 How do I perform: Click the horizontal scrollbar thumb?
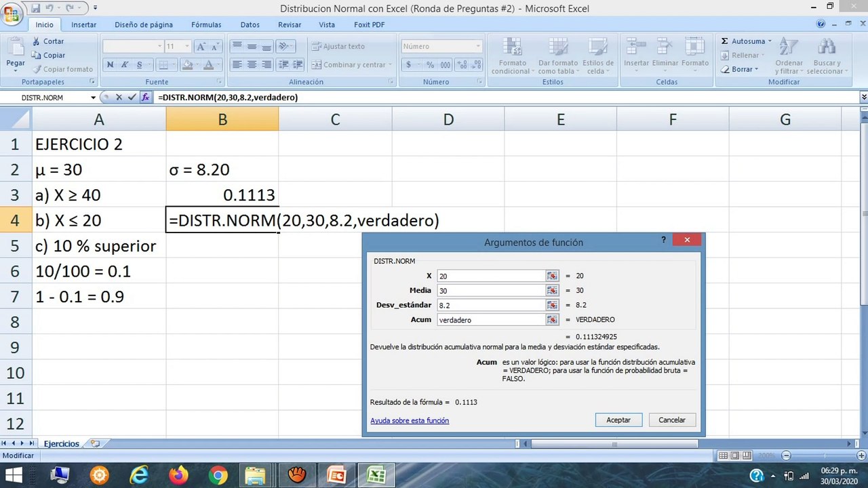pyautogui.click(x=614, y=445)
